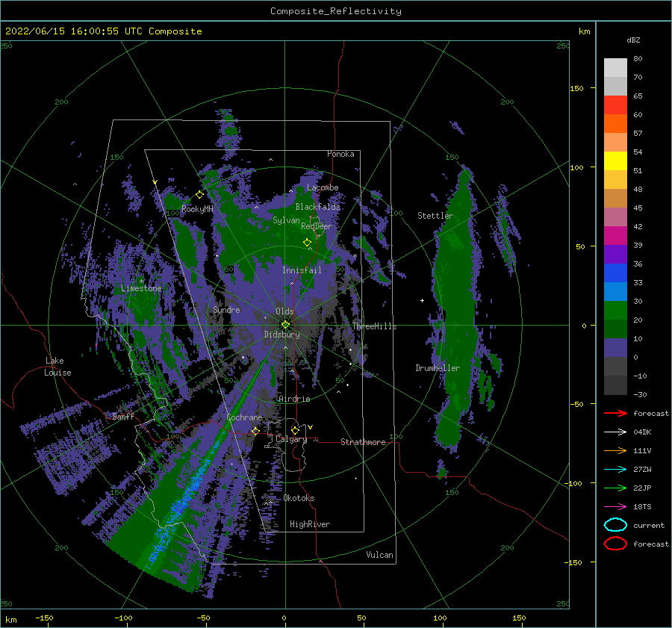Image resolution: width=672 pixels, height=628 pixels.
Task: Select the orange 111V arrow icon
Action: tap(615, 450)
